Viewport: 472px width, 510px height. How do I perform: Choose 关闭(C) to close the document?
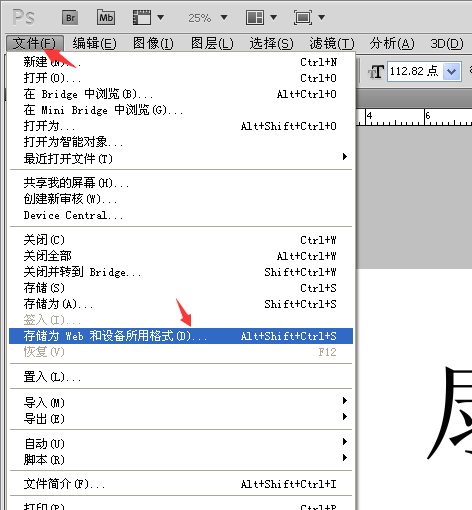pyautogui.click(x=181, y=240)
